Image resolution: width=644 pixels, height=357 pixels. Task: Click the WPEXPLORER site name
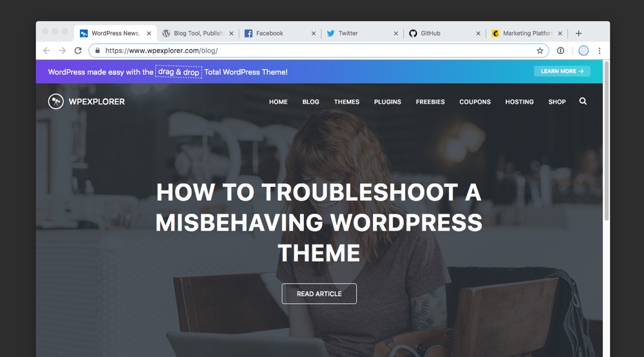pos(97,101)
